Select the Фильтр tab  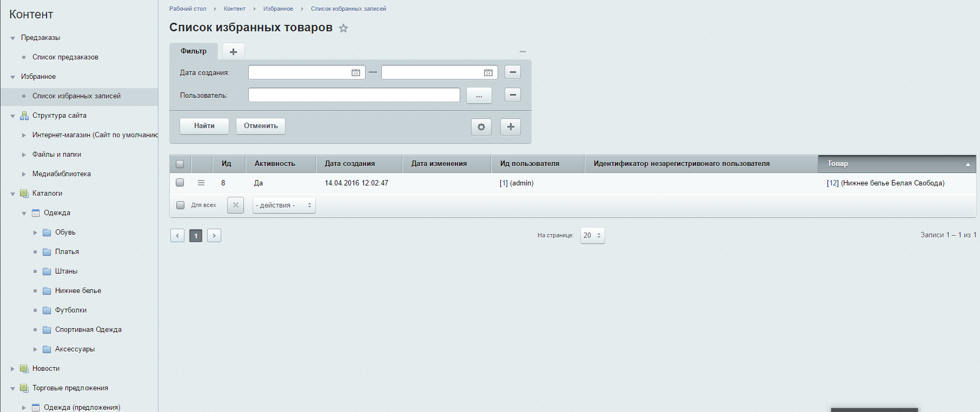(194, 51)
